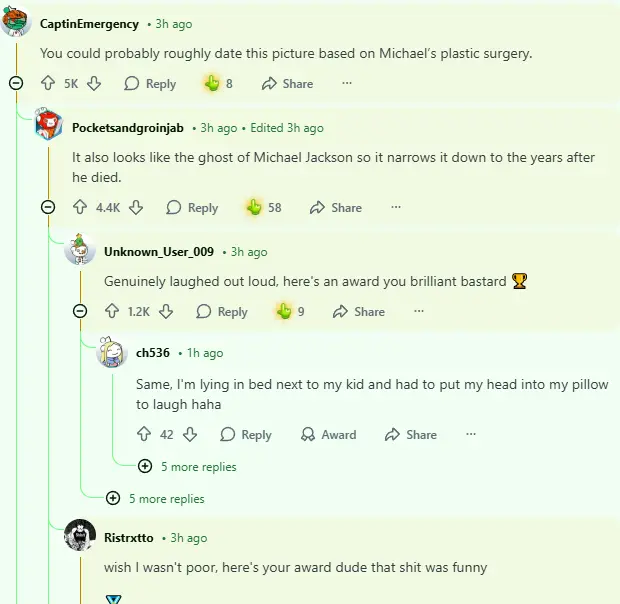The width and height of the screenshot is (620, 604).
Task: Upvote CaptinEmergency's comment
Action: pos(48,84)
